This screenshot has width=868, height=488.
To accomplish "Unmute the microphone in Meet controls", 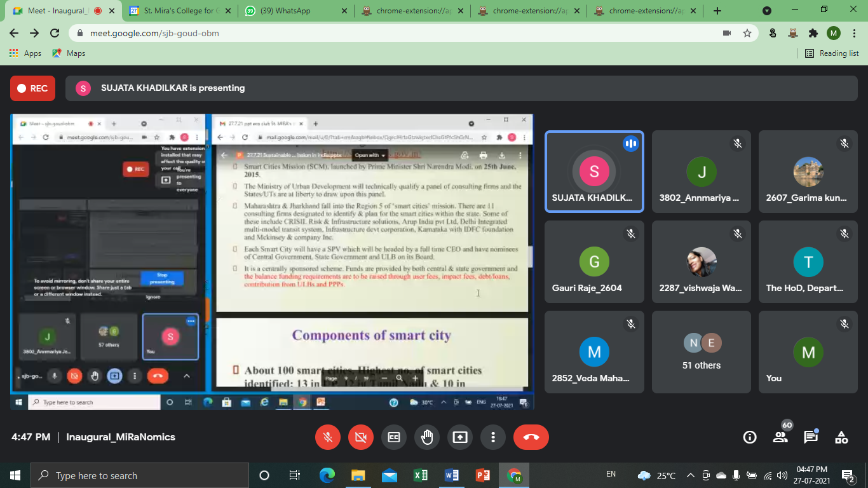I will [x=328, y=437].
